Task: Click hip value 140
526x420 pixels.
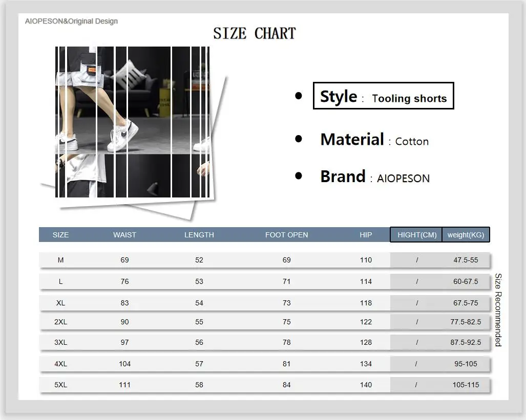Action: (x=366, y=385)
